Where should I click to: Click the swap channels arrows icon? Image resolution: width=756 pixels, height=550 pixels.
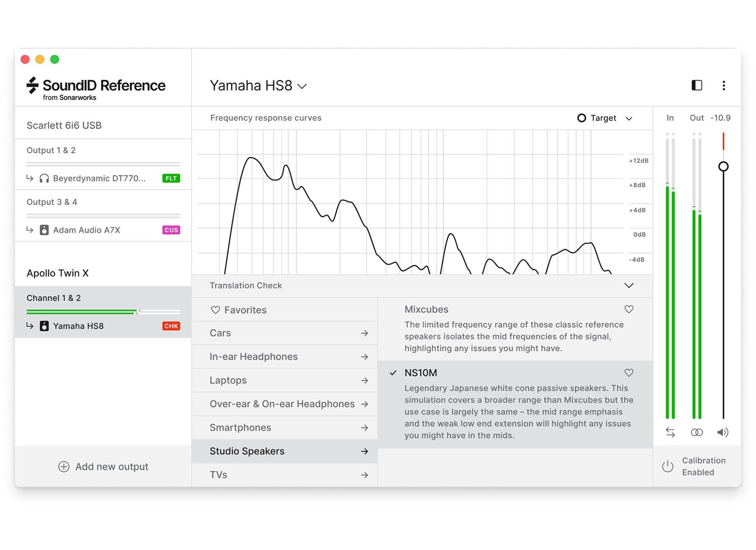click(670, 432)
